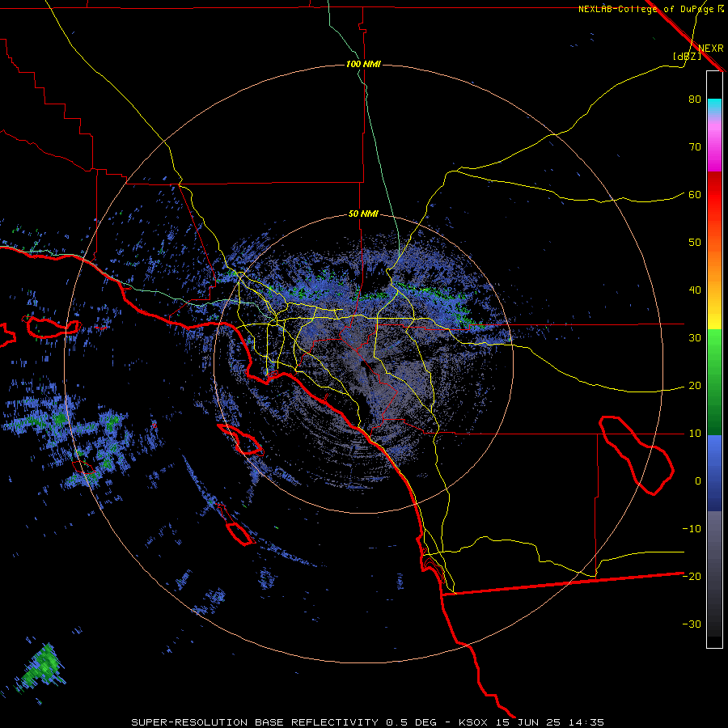Click the -30 dBZ scale label
Viewport: 728px width, 728px height.
point(692,624)
